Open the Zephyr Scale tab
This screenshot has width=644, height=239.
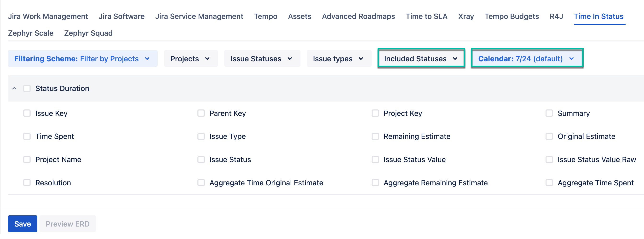point(30,33)
